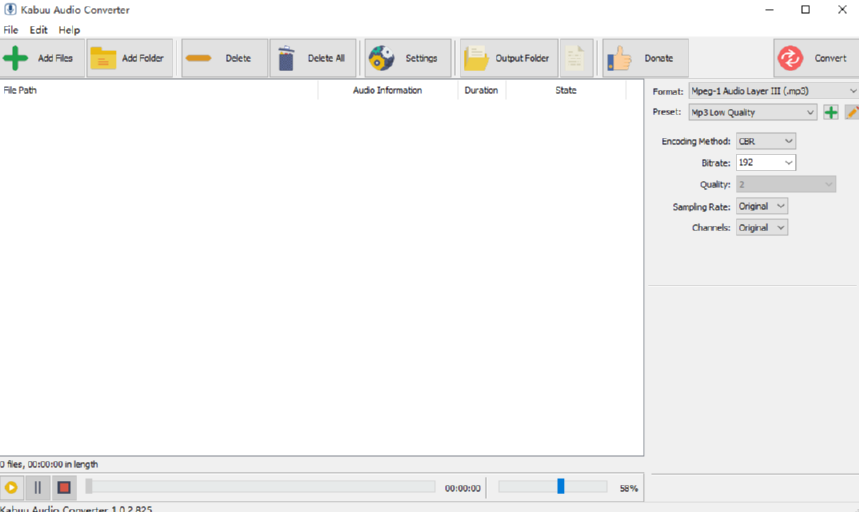
Task: Click the Pause playback button
Action: (x=37, y=487)
